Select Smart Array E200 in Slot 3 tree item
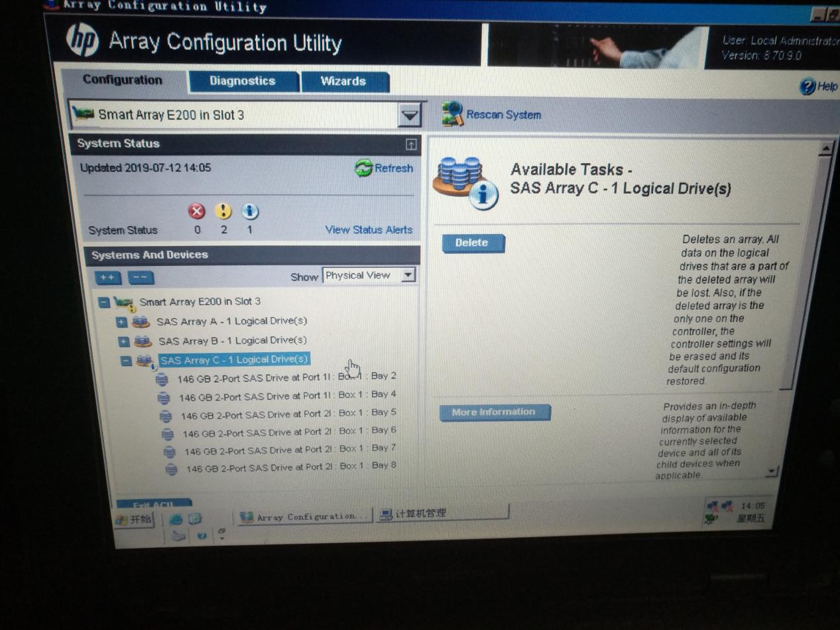Viewport: 840px width, 630px height. pyautogui.click(x=200, y=302)
